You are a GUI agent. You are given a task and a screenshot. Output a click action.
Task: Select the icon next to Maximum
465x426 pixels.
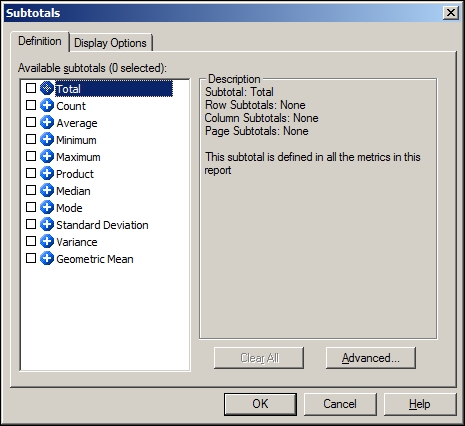tap(47, 156)
